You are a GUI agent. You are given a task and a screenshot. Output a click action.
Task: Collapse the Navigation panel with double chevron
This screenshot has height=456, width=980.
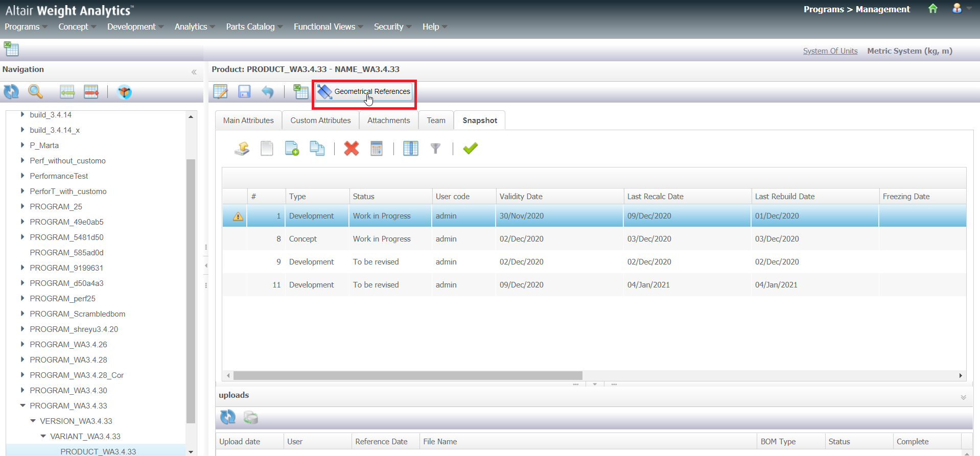(194, 72)
